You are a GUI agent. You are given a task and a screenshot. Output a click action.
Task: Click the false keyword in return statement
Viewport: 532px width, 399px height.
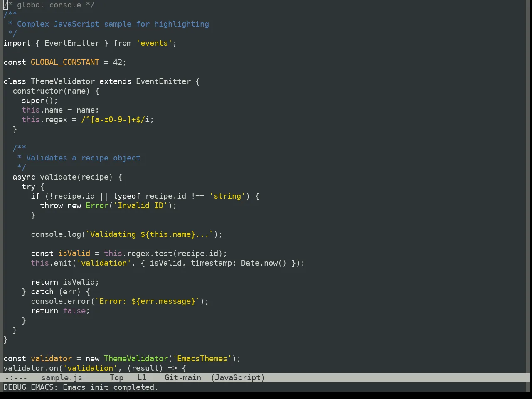coord(74,311)
